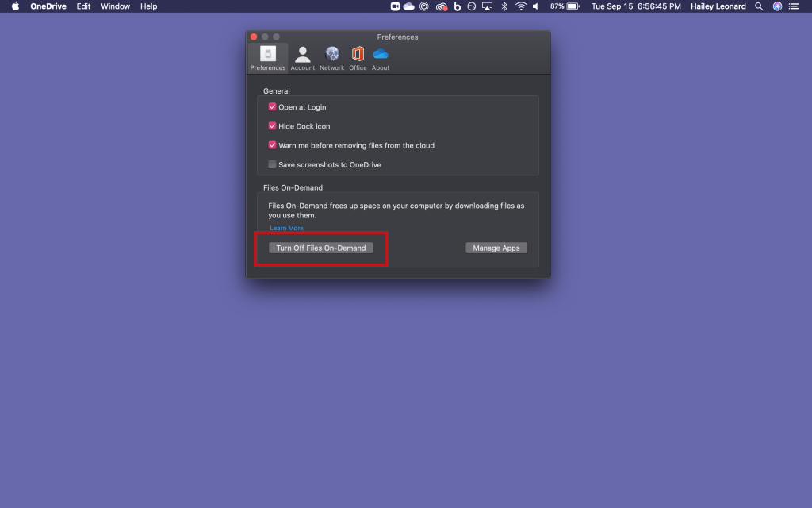Follow the Learn More link
Viewport: 812px width, 508px height.
(x=286, y=229)
